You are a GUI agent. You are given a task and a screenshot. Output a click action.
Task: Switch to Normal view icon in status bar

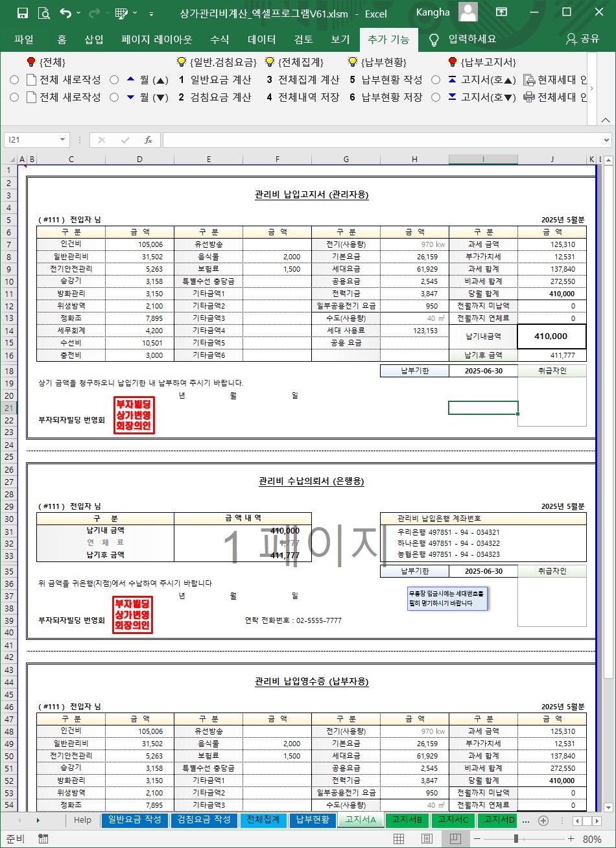(399, 839)
